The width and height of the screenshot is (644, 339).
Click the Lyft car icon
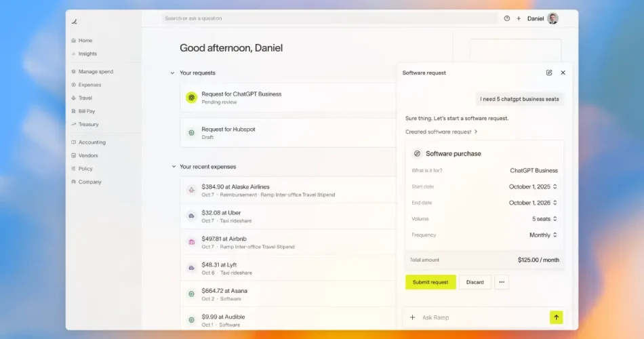pos(191,268)
